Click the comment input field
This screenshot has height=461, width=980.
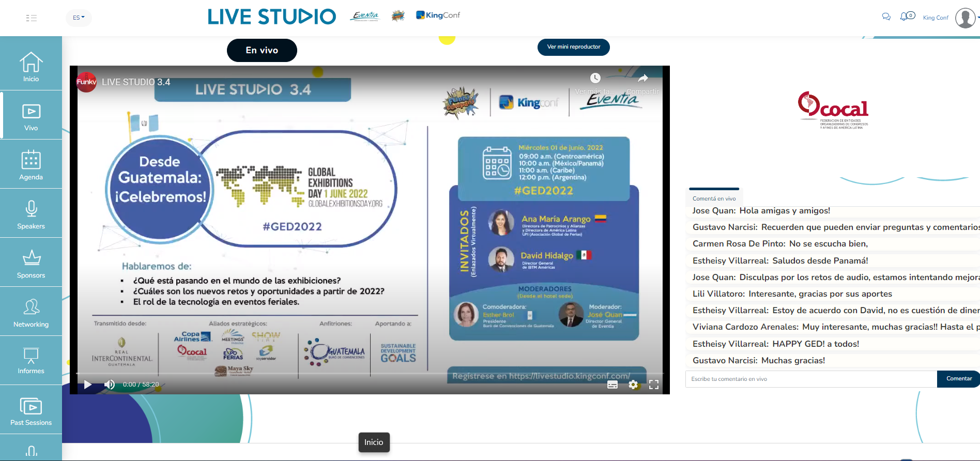(811, 379)
